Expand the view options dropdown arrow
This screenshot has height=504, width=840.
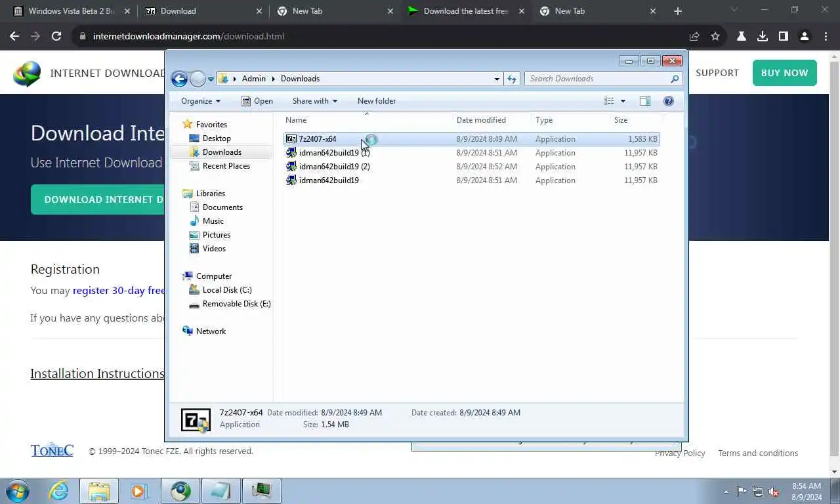point(623,101)
